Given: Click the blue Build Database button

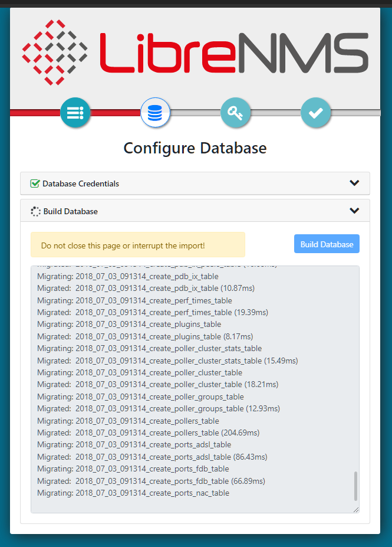Looking at the screenshot, I should (327, 244).
